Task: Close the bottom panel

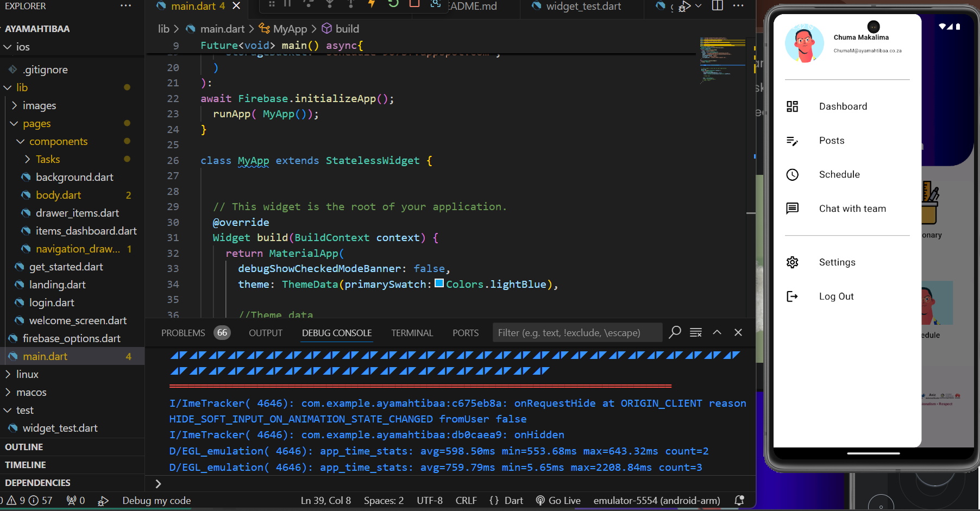Action: pyautogui.click(x=738, y=332)
